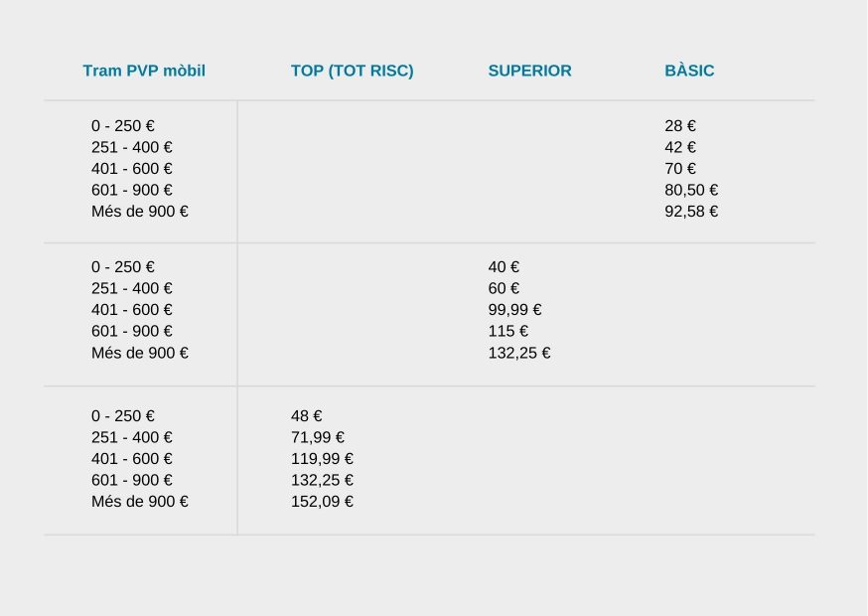
Task: Click the 70 € Bàsic price
Action: point(679,169)
